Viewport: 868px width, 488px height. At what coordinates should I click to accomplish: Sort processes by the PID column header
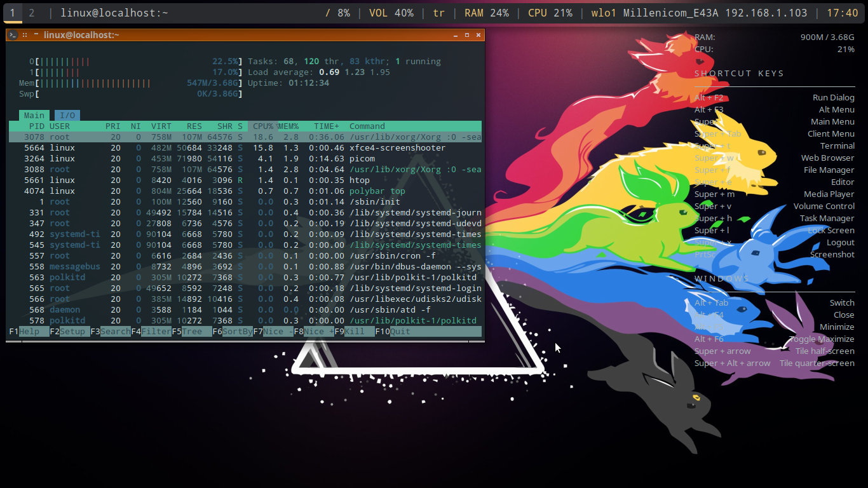click(37, 126)
